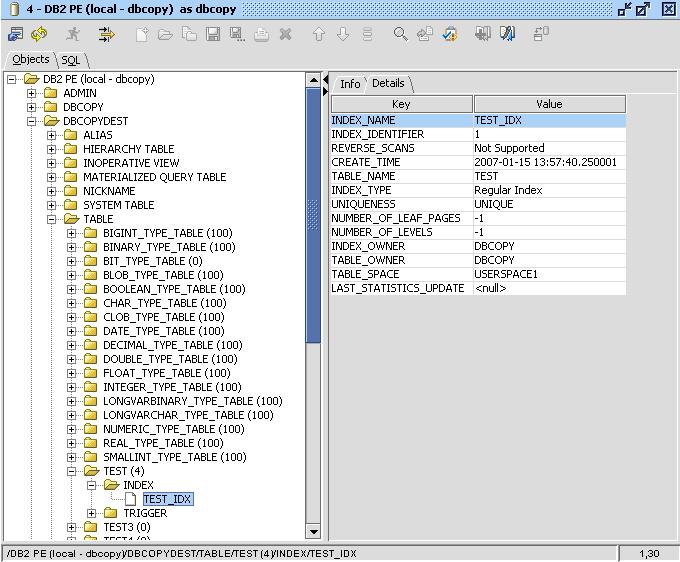Click the up arrow toolbar icon

(x=319, y=34)
